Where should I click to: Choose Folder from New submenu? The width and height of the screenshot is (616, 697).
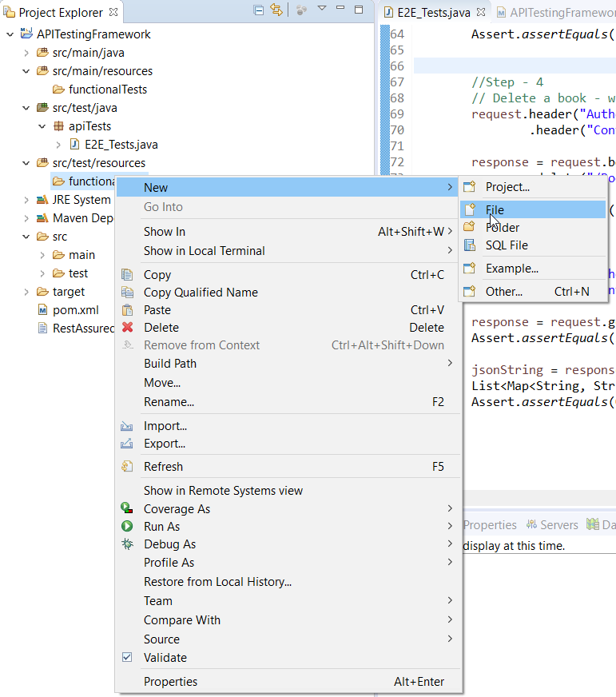point(534,228)
